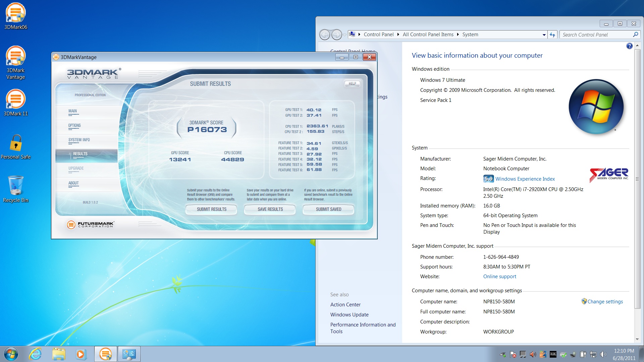Click the search magnifier in Control Panel

[635, 35]
